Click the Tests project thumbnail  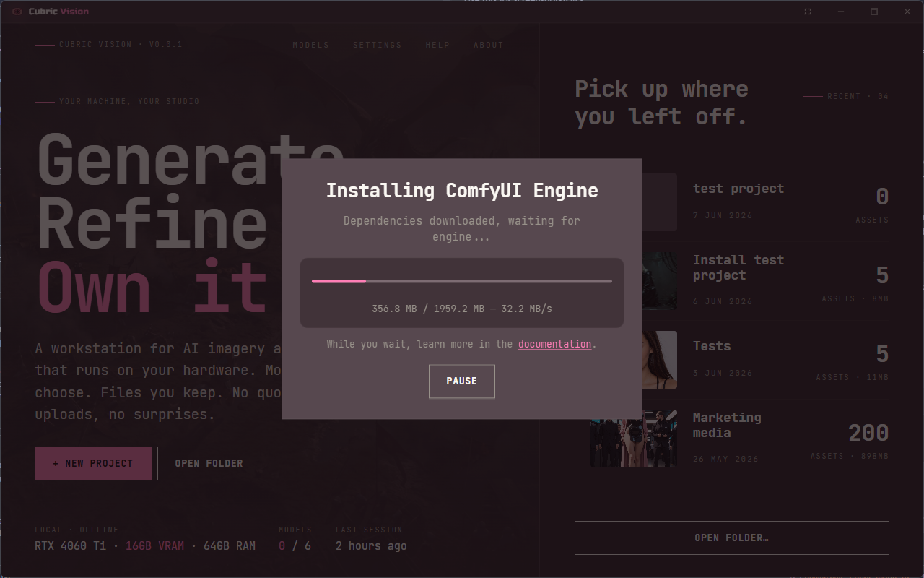point(660,360)
